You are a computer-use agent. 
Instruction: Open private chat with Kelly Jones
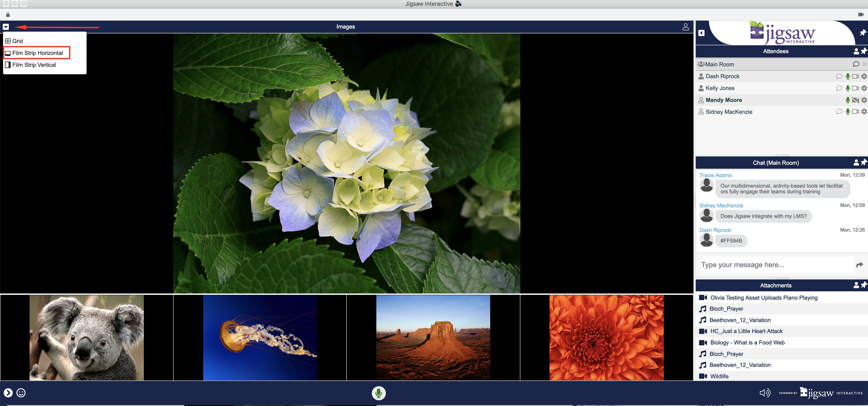pos(839,88)
